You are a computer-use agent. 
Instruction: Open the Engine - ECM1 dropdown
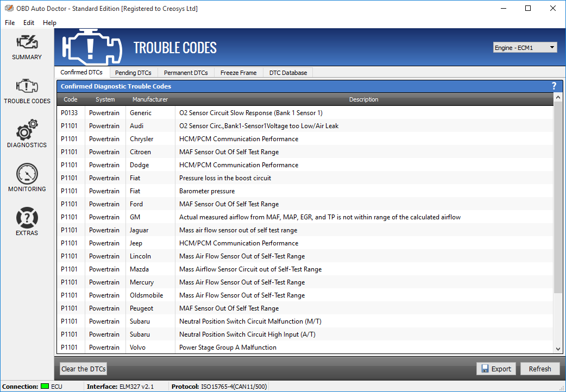click(525, 48)
